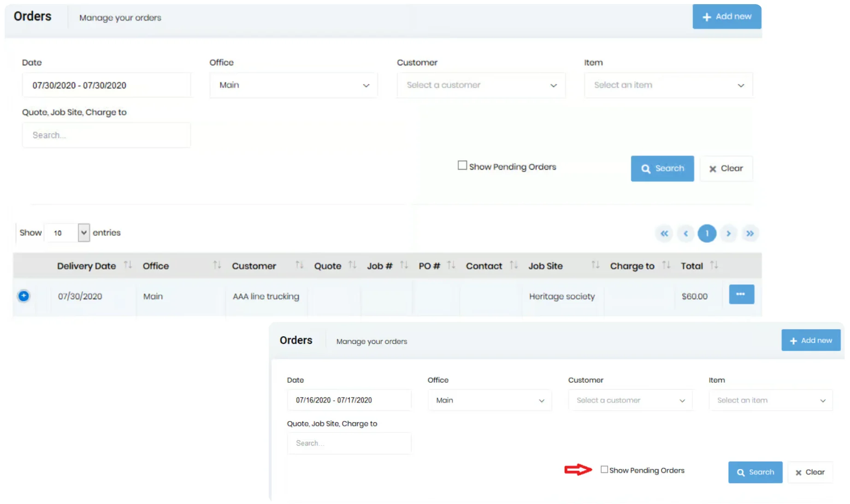
Task: Jump to the last results page
Action: pyautogui.click(x=750, y=234)
